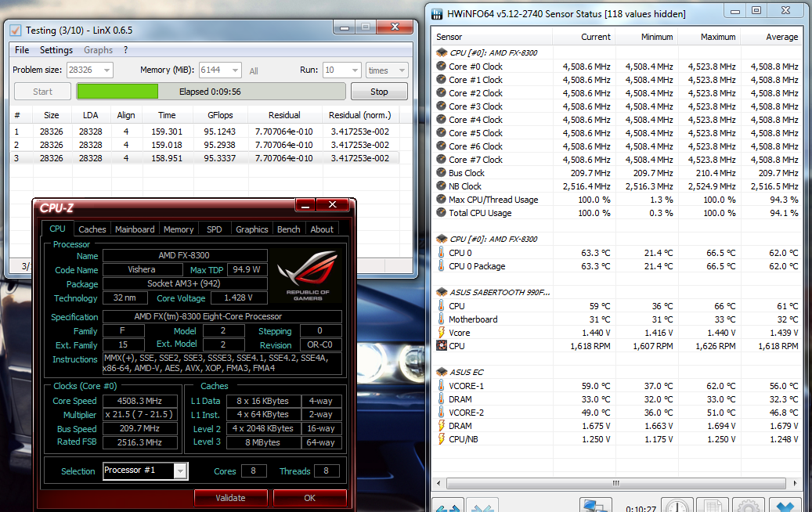Open the Settings menu in LinX
This screenshot has width=812, height=512.
tap(56, 50)
